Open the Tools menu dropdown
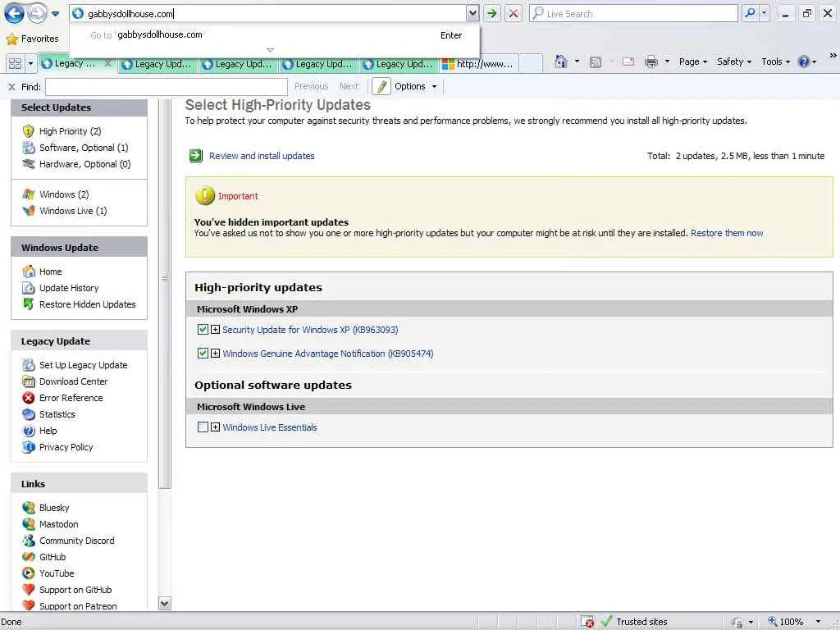The image size is (840, 630). pos(776,62)
